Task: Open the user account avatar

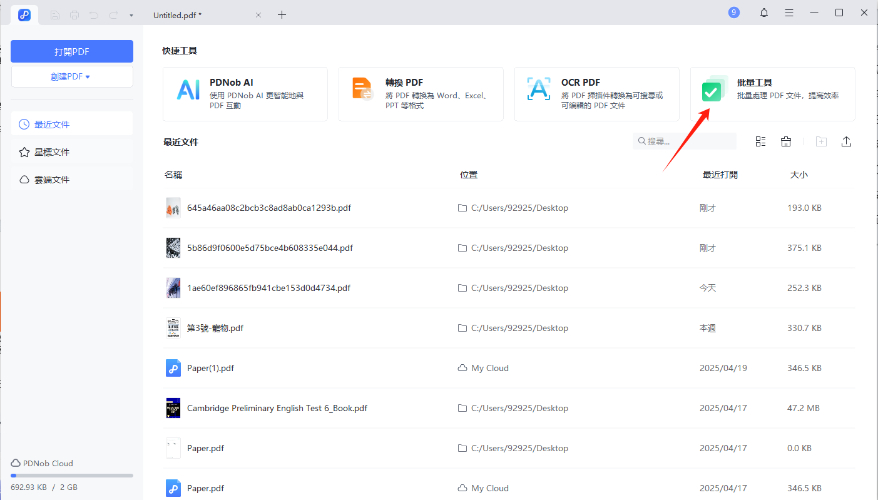Action: click(734, 13)
